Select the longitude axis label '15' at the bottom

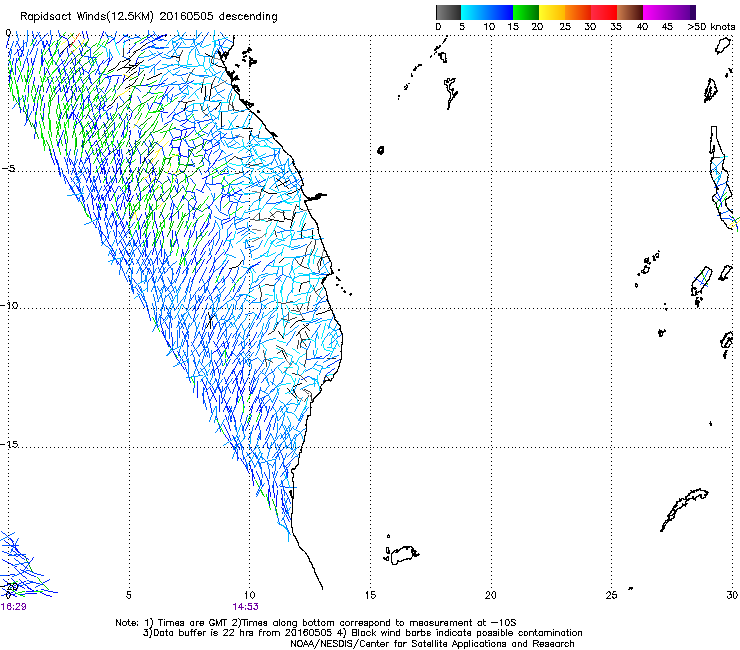click(370, 595)
